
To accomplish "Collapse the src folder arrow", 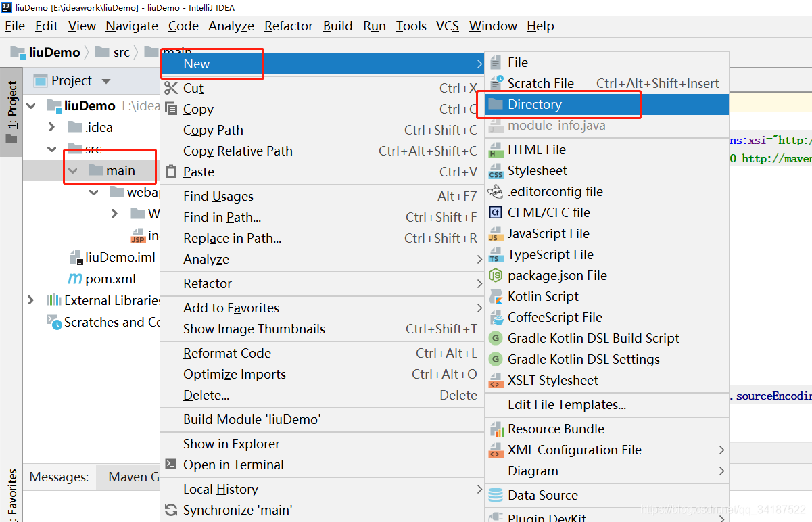I will pos(52,149).
